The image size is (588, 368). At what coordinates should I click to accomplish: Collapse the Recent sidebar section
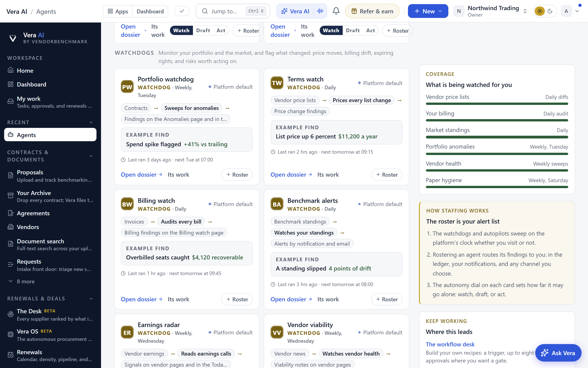click(x=91, y=122)
